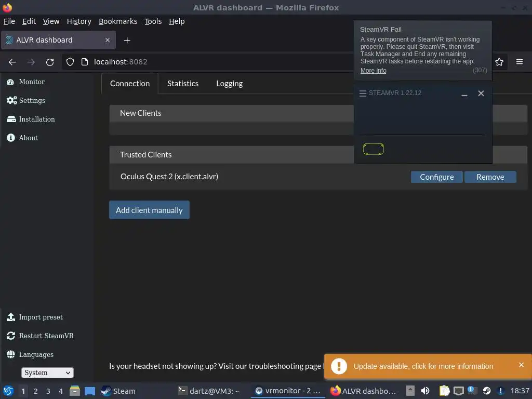Open the File menu

[9, 21]
